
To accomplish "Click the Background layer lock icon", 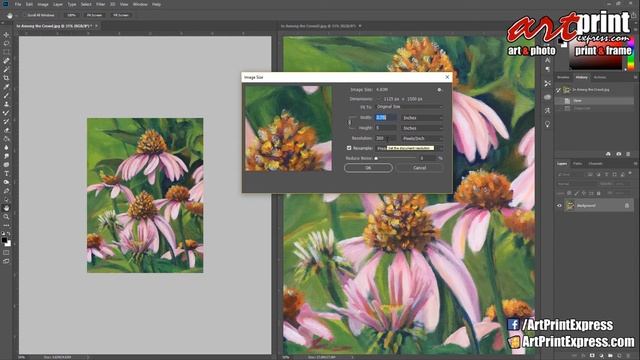I will tap(627, 206).
